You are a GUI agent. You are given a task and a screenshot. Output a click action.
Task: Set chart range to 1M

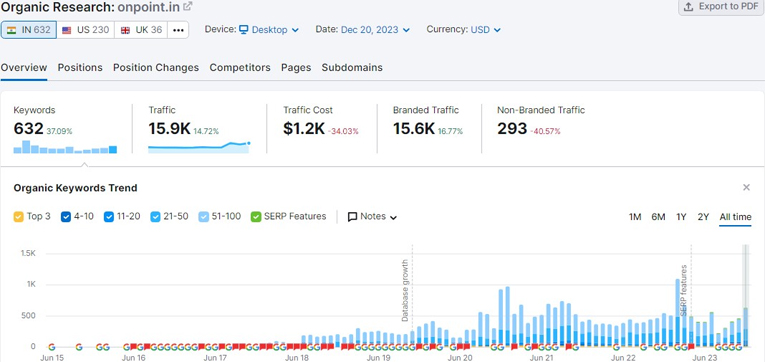pos(635,217)
